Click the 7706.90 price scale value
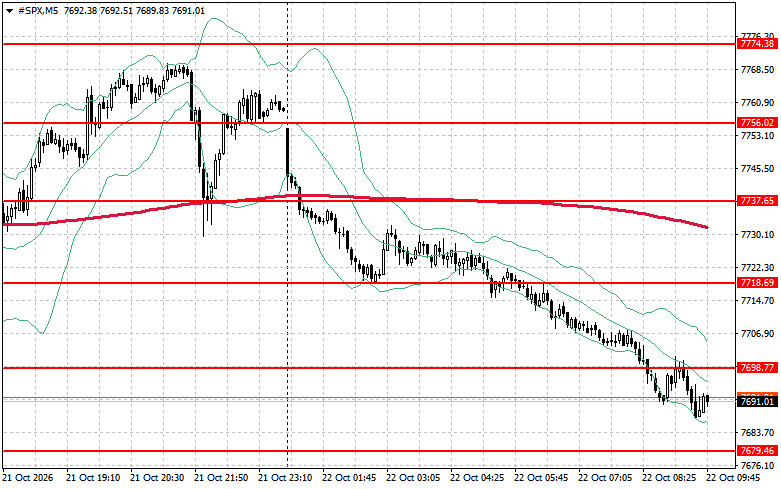 tap(758, 334)
